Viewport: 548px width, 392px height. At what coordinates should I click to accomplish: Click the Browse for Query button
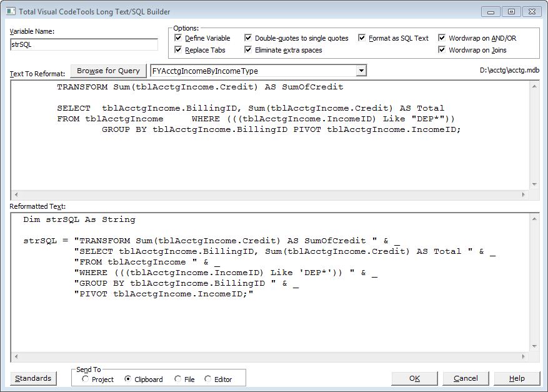click(x=109, y=71)
